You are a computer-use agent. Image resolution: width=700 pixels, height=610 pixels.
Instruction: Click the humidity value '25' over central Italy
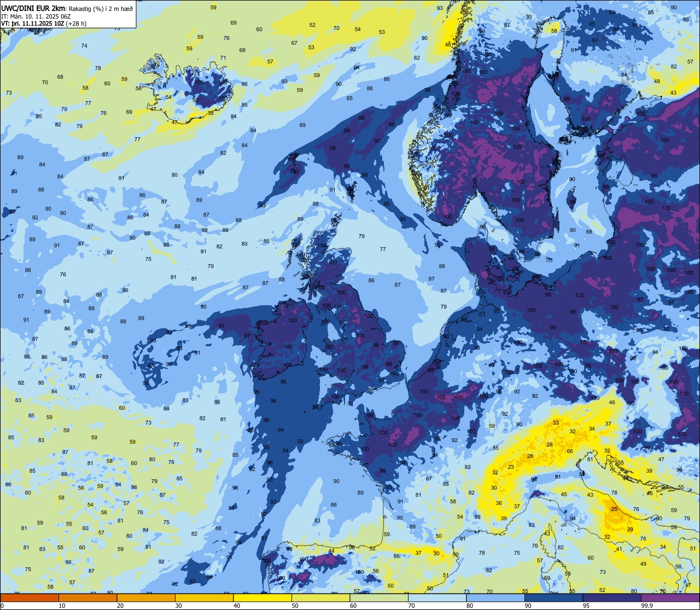click(x=614, y=509)
